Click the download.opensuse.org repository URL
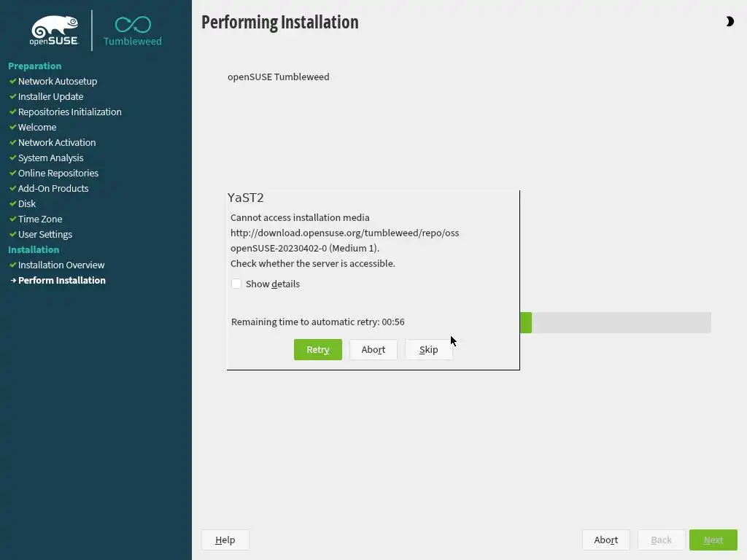The width and height of the screenshot is (747, 560). [x=345, y=233]
